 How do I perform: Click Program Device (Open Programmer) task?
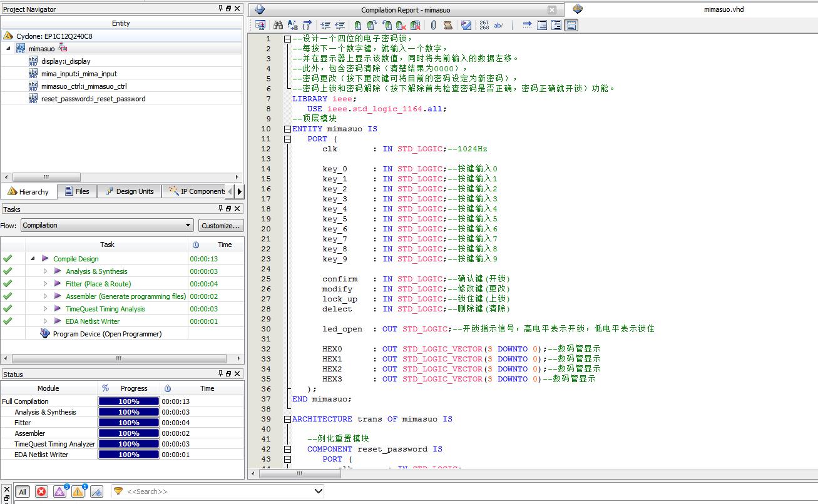pyautogui.click(x=107, y=334)
